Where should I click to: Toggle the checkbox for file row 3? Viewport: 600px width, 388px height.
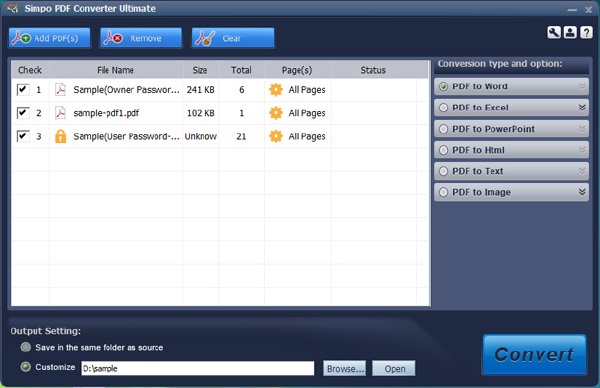(23, 136)
